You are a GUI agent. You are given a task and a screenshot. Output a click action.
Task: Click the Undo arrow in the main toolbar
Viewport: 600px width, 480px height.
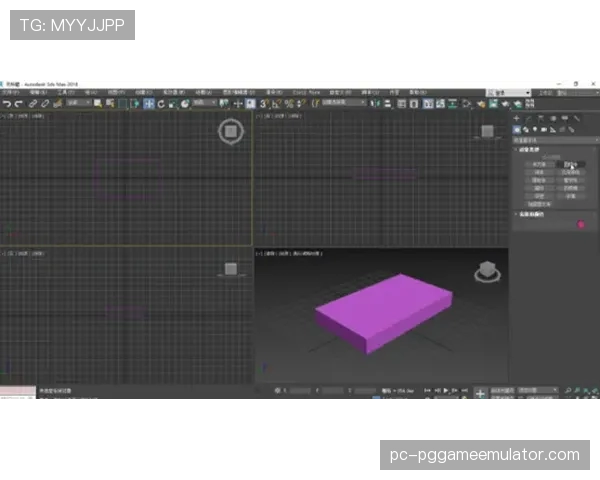pos(7,103)
